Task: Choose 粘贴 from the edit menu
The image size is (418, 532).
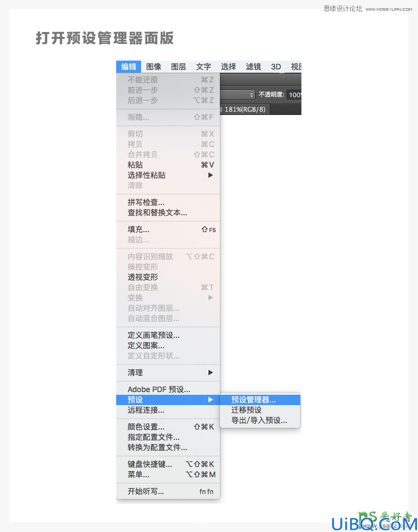Action: [168, 165]
